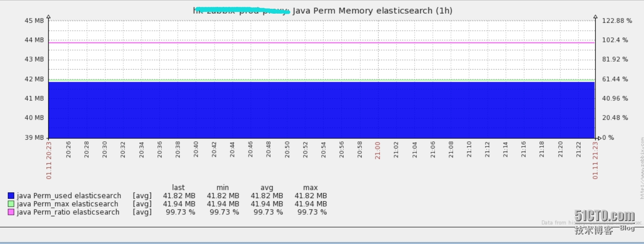Click the 20:26 time label

68,150
